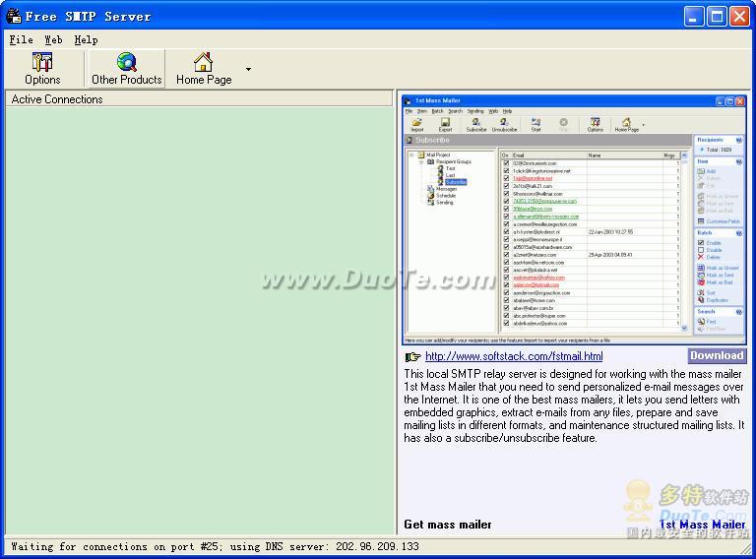This screenshot has height=559, width=756.
Task: Click the Active Connections column header
Action: point(199,98)
